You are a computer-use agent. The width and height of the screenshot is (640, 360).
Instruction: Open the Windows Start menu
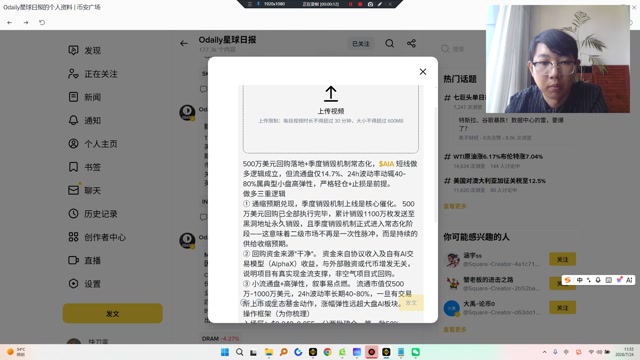224,352
